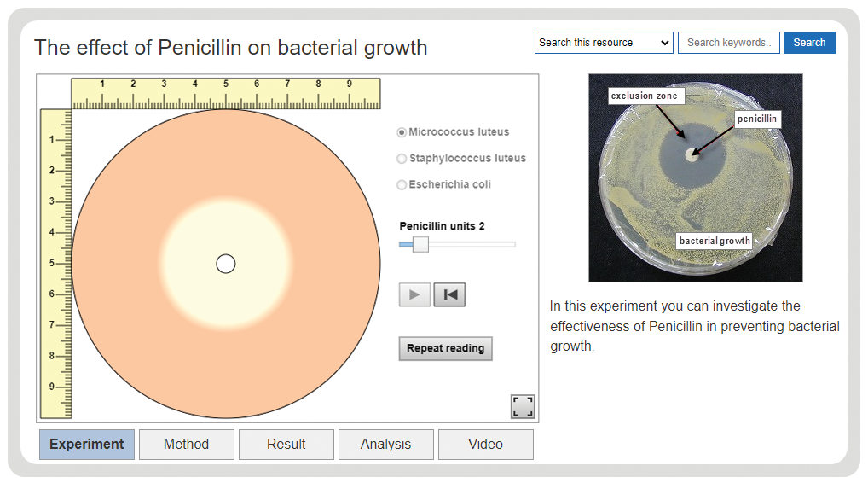Click the play button to start the experiment

click(414, 294)
